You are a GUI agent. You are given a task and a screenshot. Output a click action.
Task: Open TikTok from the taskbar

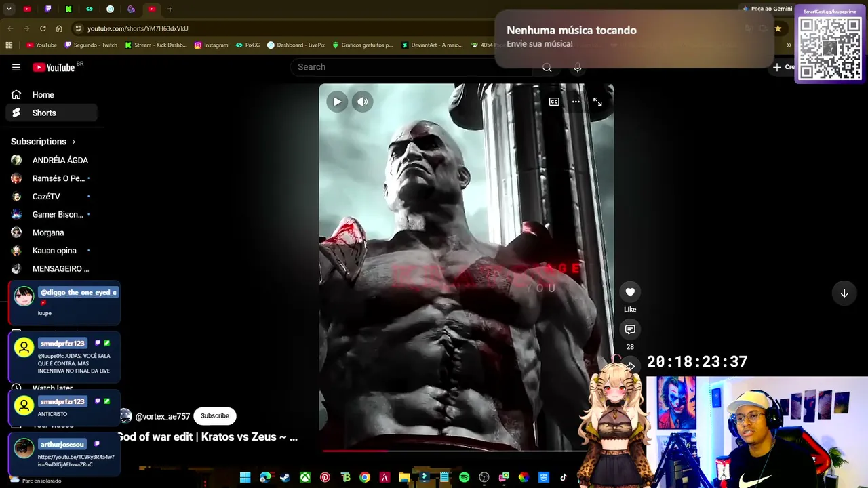(x=563, y=477)
